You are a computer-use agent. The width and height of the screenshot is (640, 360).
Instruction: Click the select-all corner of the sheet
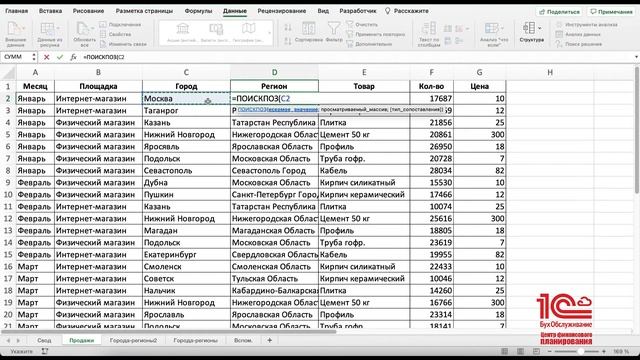[8, 73]
